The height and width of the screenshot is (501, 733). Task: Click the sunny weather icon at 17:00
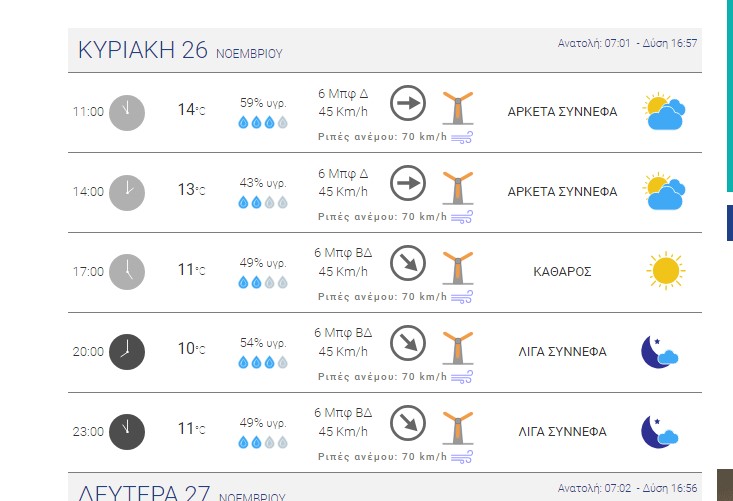click(664, 271)
